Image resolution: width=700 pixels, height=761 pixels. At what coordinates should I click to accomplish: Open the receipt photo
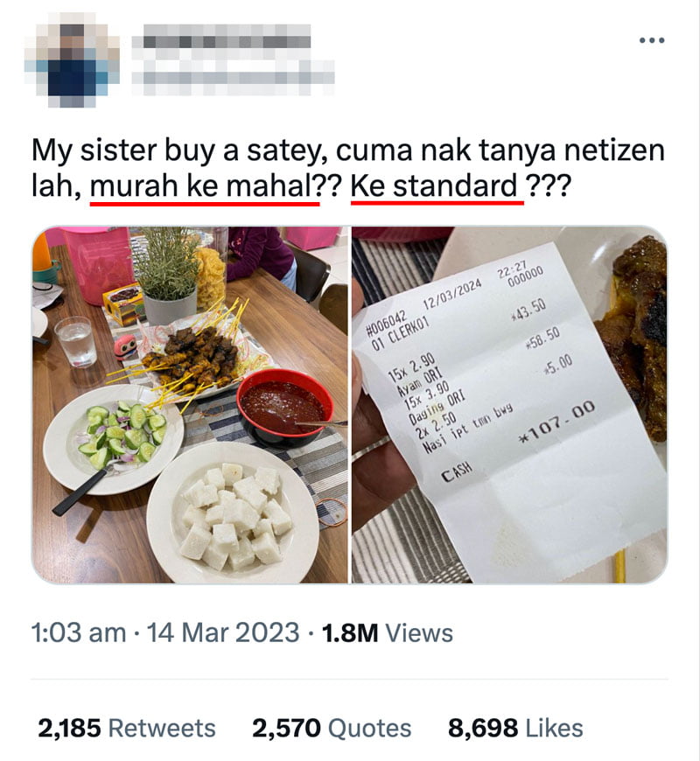tap(510, 405)
